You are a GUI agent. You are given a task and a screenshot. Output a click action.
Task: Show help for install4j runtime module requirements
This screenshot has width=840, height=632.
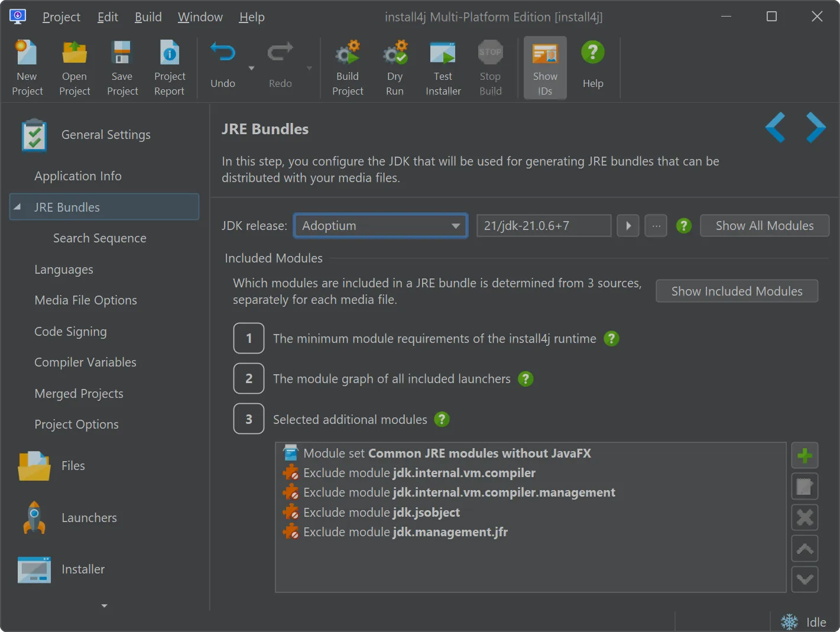[612, 339]
